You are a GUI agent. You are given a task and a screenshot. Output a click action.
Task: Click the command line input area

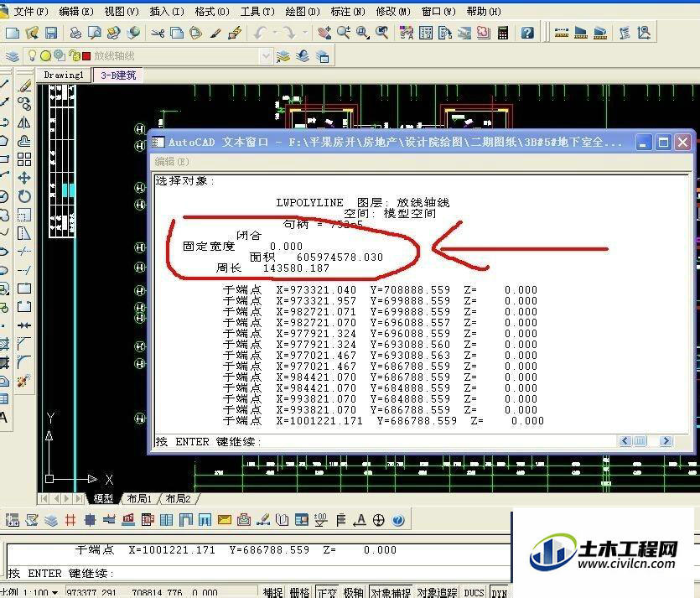pos(259,574)
